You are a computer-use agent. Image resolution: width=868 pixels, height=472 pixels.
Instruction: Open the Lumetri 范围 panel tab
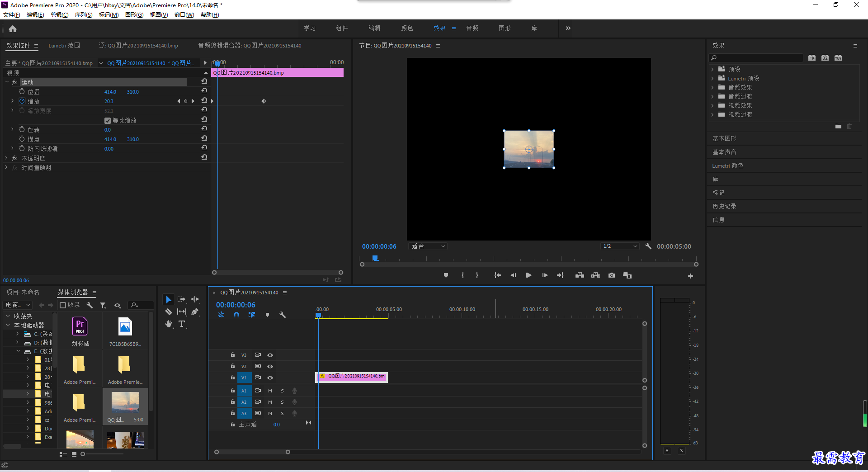64,46
